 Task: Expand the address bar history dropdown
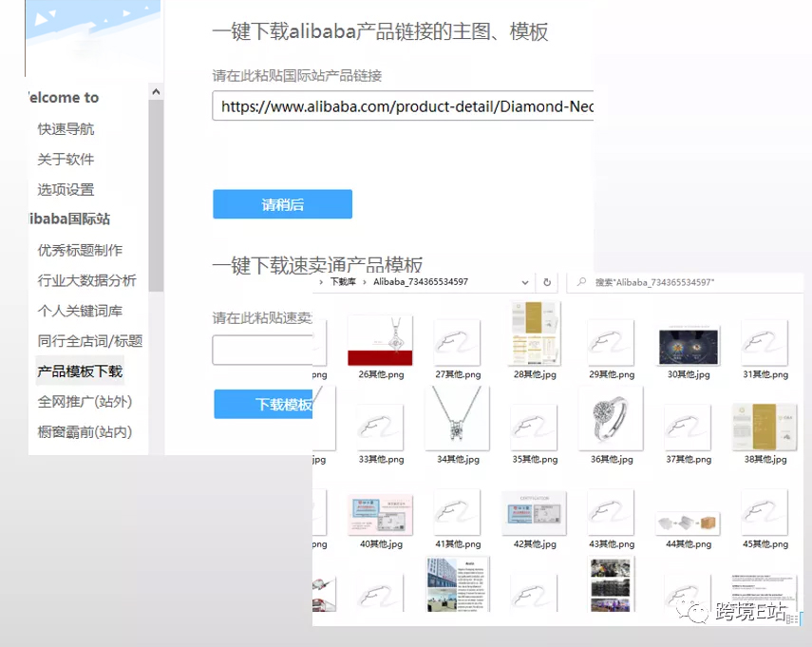525,282
